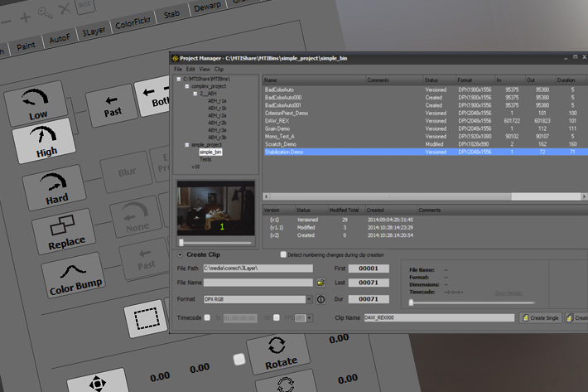This screenshot has height=392, width=588.
Task: Sort clips by the Format column header
Action: click(475, 80)
